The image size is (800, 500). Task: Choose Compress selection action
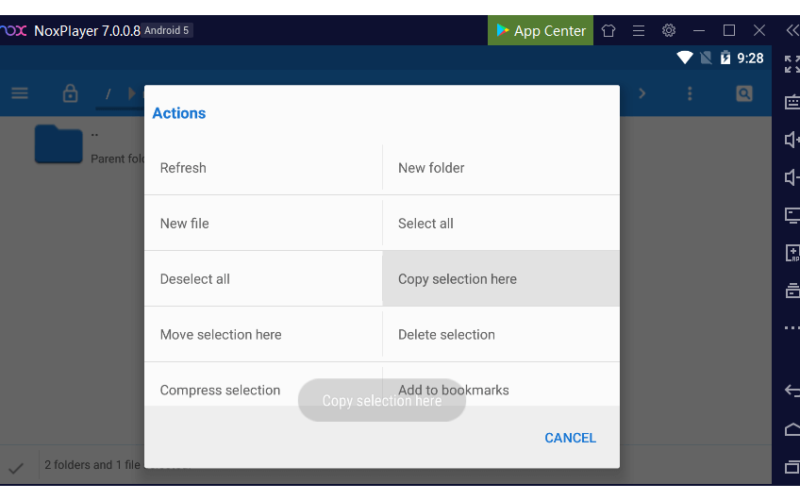(263, 385)
